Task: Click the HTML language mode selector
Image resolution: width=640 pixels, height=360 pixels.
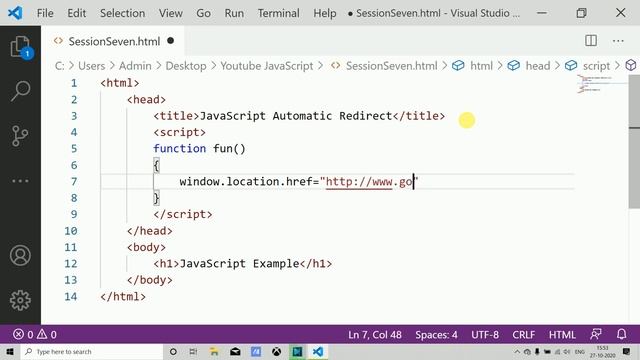Action: pyautogui.click(x=562, y=335)
